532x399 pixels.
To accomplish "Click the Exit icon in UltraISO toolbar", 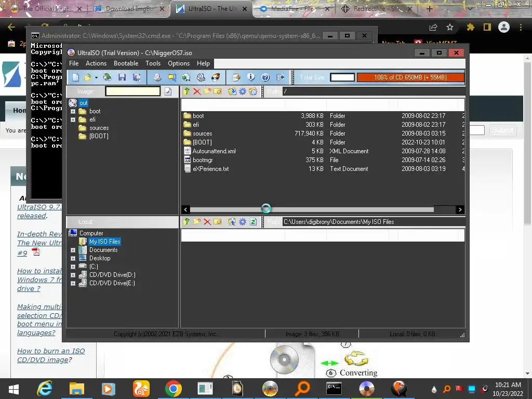I will pyautogui.click(x=280, y=77).
